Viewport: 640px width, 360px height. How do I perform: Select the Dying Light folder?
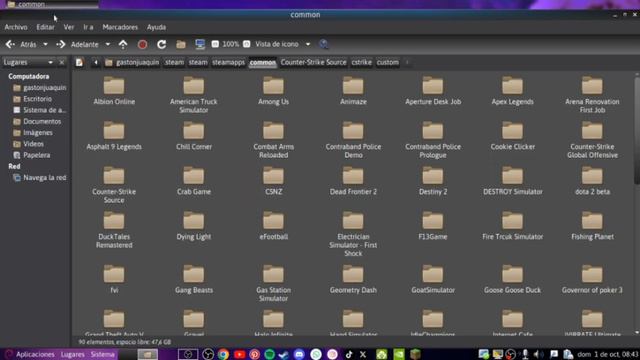coord(193,225)
